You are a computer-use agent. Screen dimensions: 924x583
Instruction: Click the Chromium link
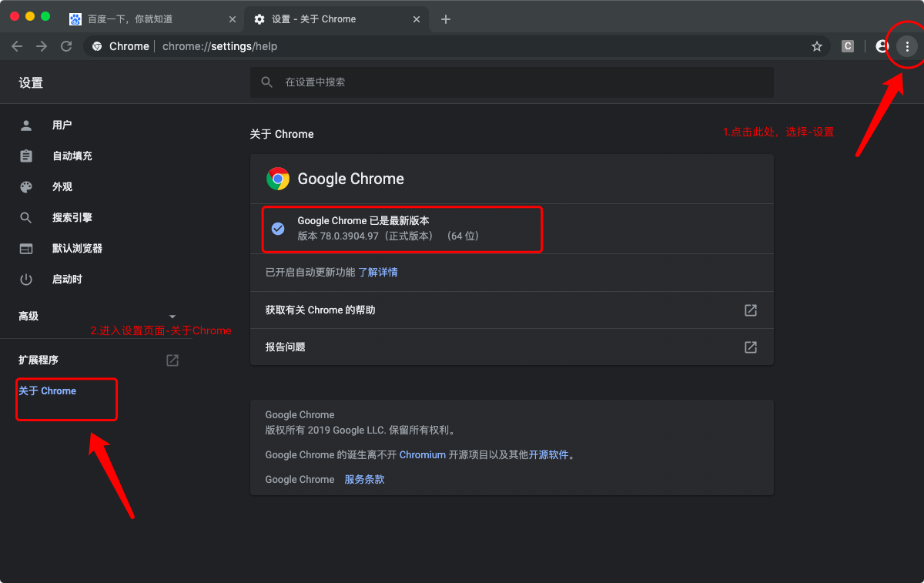(423, 454)
